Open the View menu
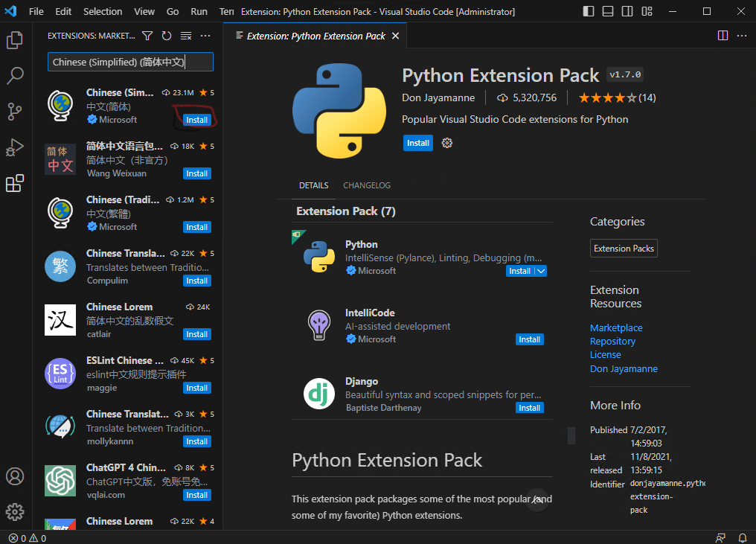The height and width of the screenshot is (544, 756). 144,12
